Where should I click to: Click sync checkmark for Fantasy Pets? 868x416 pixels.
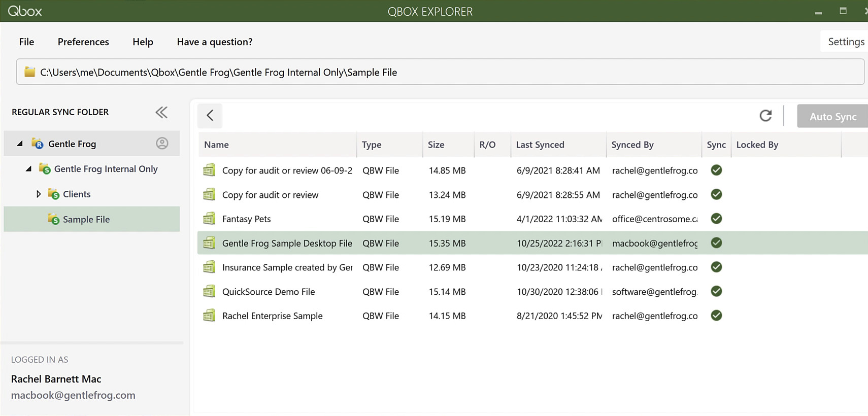pyautogui.click(x=716, y=219)
